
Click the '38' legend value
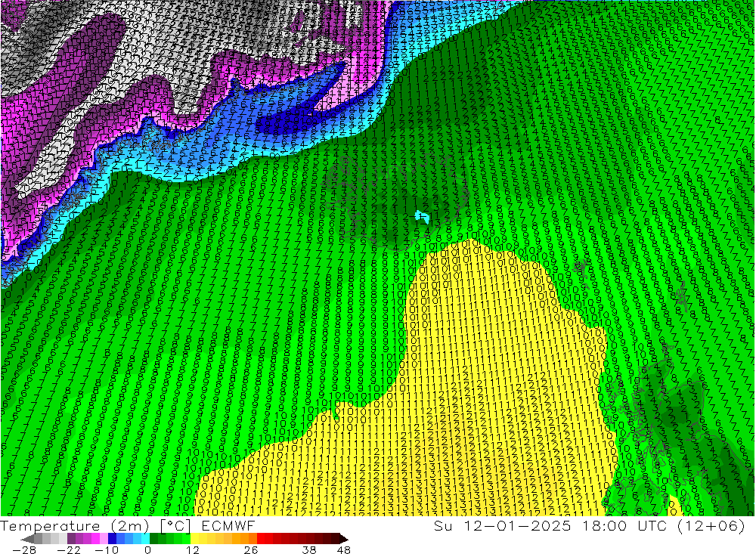point(309,549)
